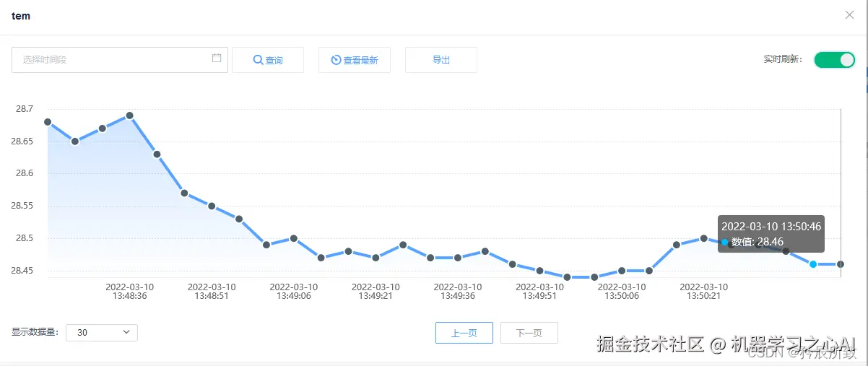Click the 13:50:21 x-axis time label
868x366 pixels.
(x=704, y=291)
